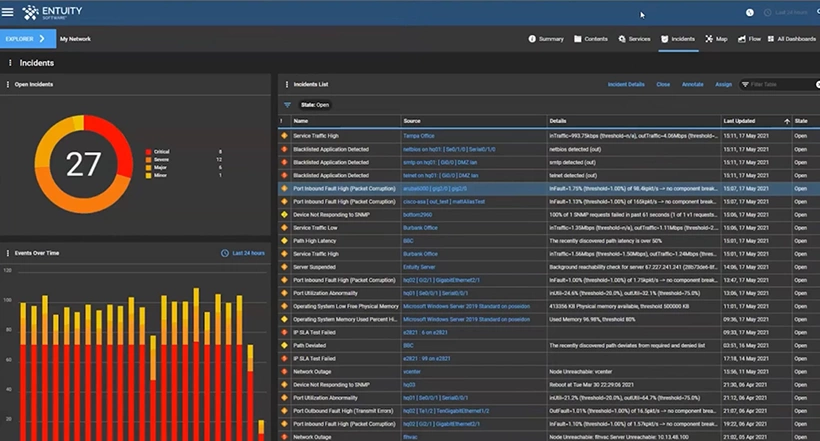Image resolution: width=820 pixels, height=441 pixels.
Task: Click the Annotate button
Action: (692, 84)
